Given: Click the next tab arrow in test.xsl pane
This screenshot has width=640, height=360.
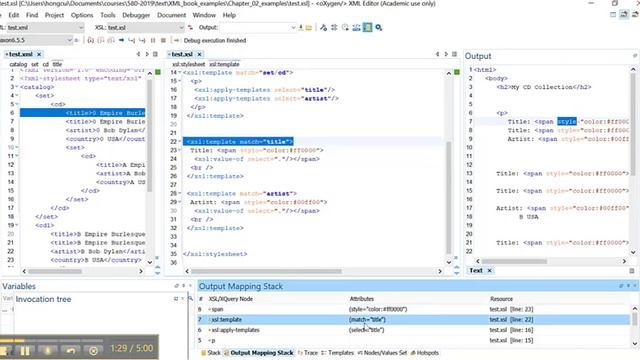Looking at the screenshot, I should [x=446, y=54].
